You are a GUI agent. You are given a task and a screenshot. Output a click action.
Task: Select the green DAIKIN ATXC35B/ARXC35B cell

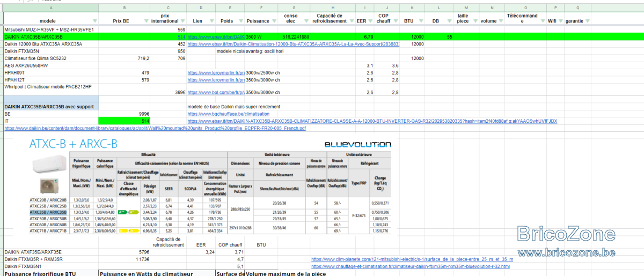(x=51, y=36)
